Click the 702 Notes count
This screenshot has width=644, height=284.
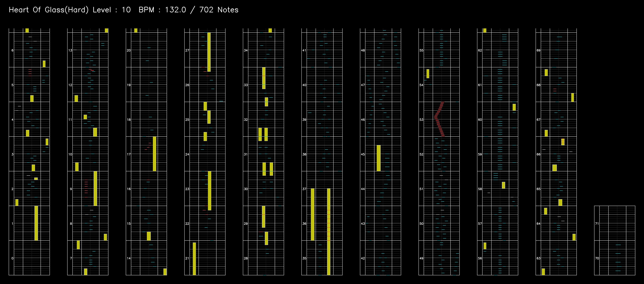(x=219, y=10)
